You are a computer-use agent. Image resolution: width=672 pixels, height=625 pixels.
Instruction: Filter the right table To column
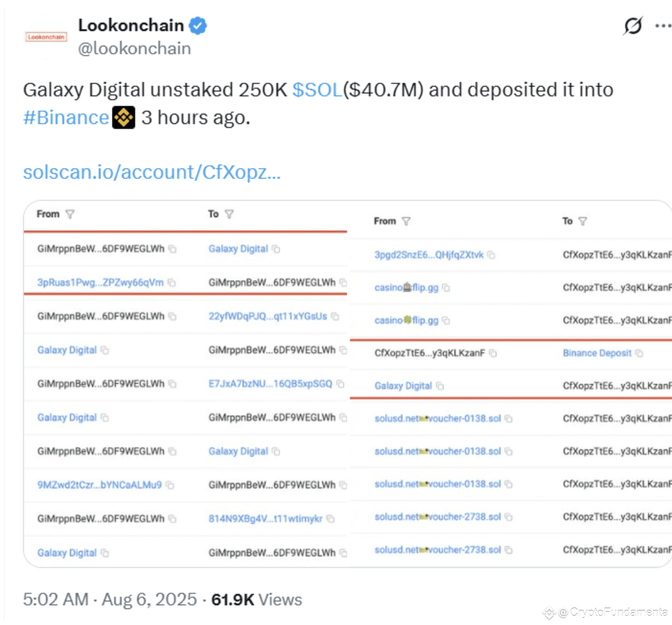click(x=582, y=221)
